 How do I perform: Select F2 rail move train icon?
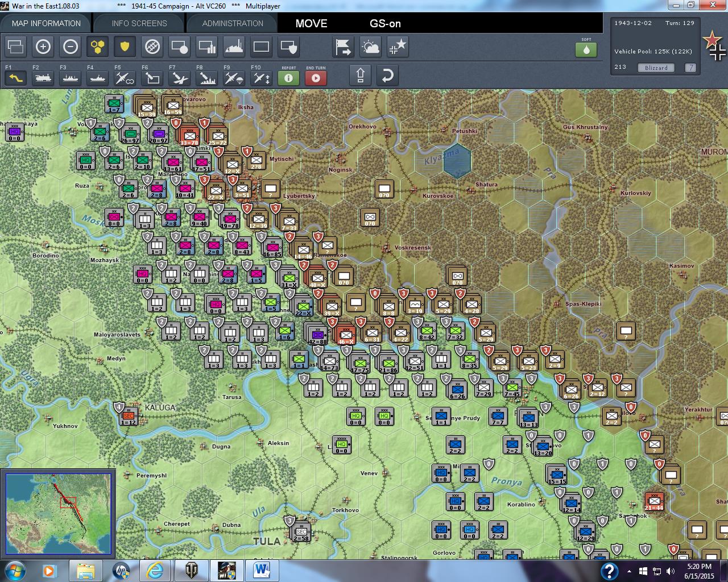click(43, 77)
